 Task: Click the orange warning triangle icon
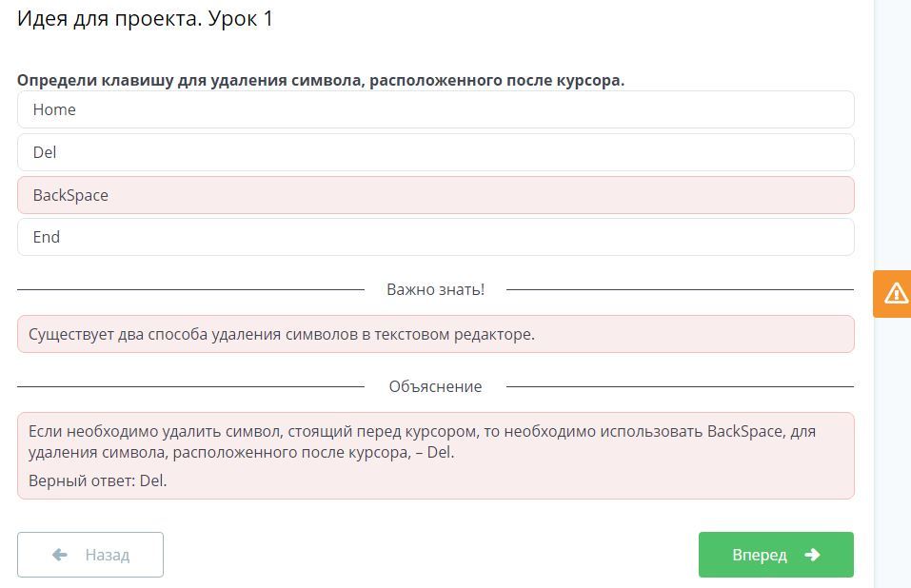coord(896,293)
